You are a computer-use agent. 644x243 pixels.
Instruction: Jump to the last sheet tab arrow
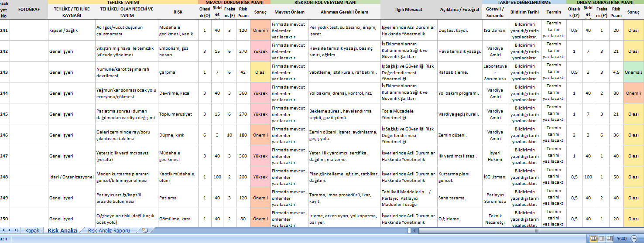pyautogui.click(x=16, y=230)
